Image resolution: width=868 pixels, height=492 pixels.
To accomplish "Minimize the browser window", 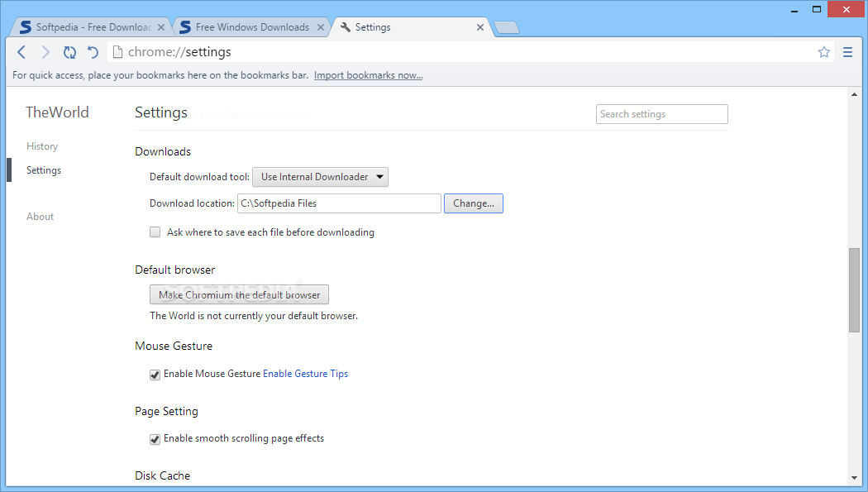I will [x=794, y=9].
